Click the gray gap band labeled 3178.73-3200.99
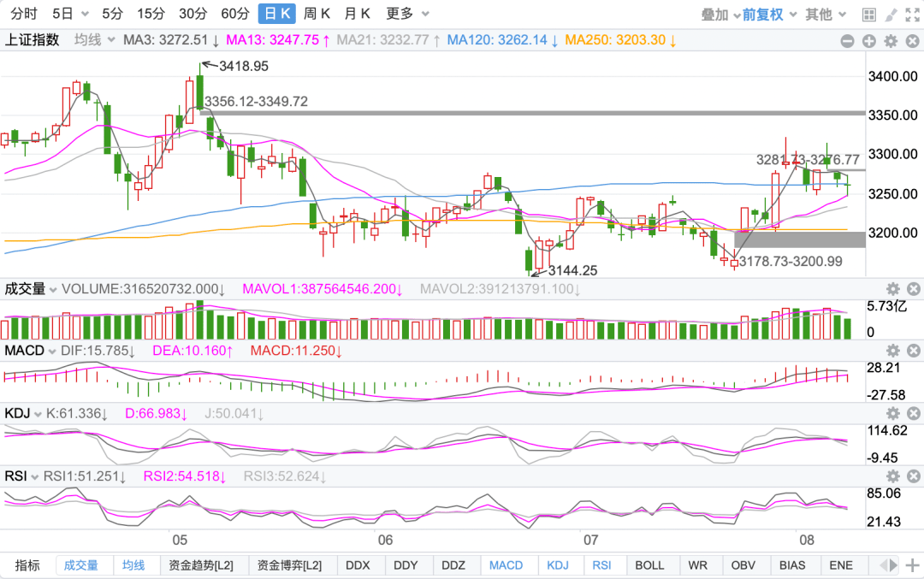 click(x=800, y=239)
